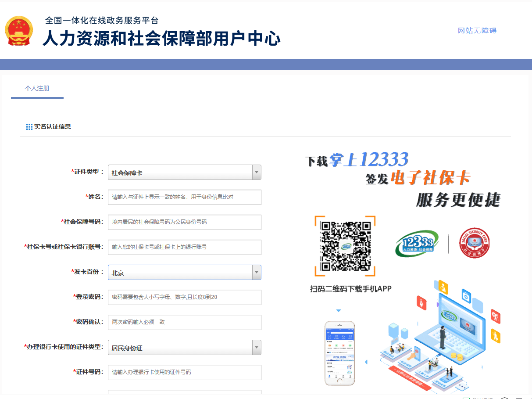532x399 pixels.
Task: Click the green 12333 logo
Action: 417,244
